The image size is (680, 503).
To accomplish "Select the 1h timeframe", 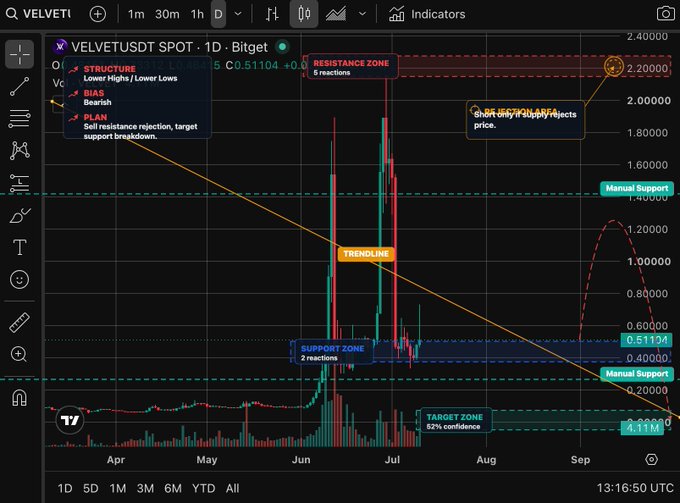I will [197, 14].
